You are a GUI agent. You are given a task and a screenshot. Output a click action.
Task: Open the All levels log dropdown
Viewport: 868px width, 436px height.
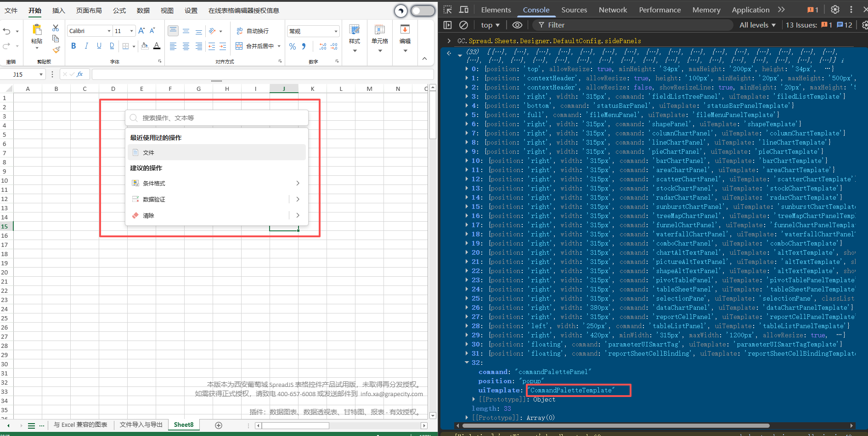(x=757, y=25)
